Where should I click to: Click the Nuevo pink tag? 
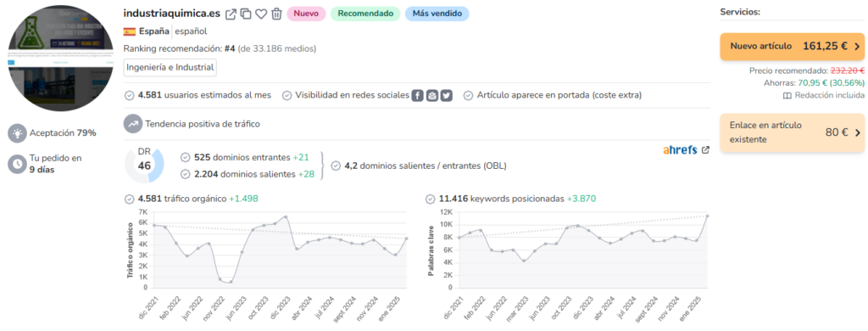point(305,14)
